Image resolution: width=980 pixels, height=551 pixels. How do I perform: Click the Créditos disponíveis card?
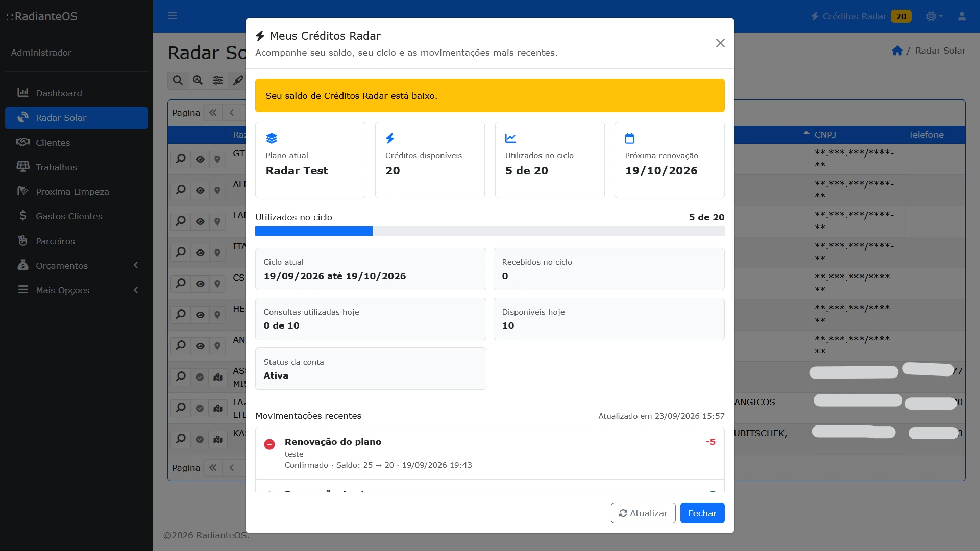pos(430,160)
